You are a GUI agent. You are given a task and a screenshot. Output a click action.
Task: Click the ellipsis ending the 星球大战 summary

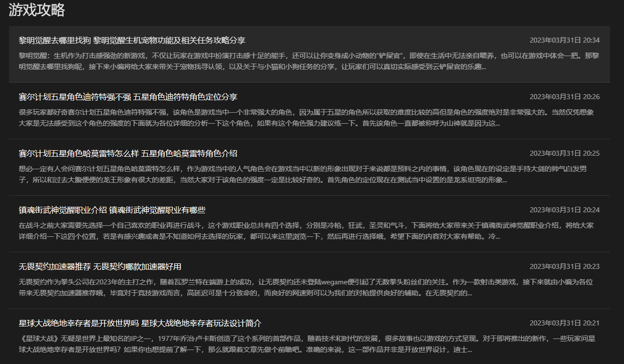tap(469, 350)
